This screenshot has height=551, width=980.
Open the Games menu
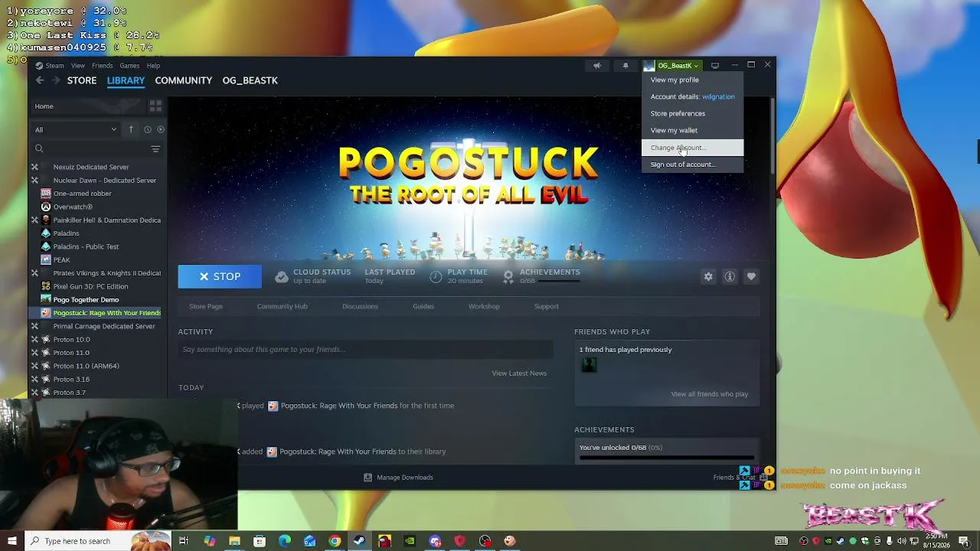pos(129,66)
